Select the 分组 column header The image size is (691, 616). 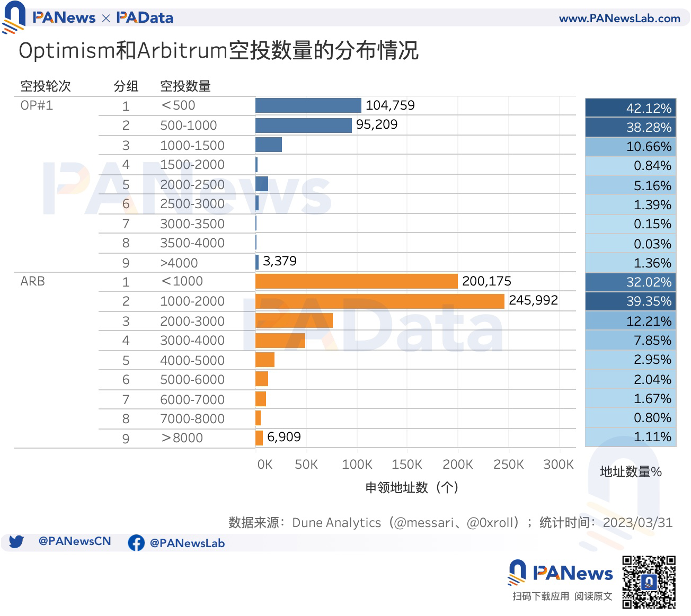[x=125, y=86]
